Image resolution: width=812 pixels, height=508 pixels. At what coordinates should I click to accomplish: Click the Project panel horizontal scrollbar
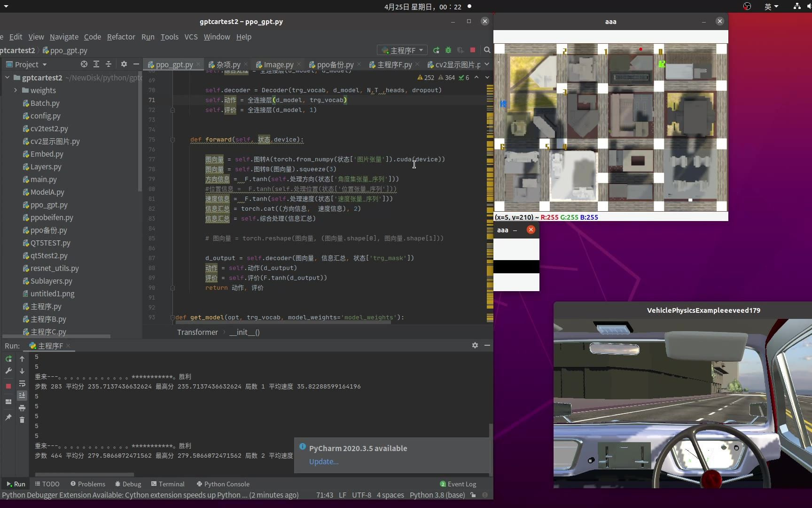point(56,336)
